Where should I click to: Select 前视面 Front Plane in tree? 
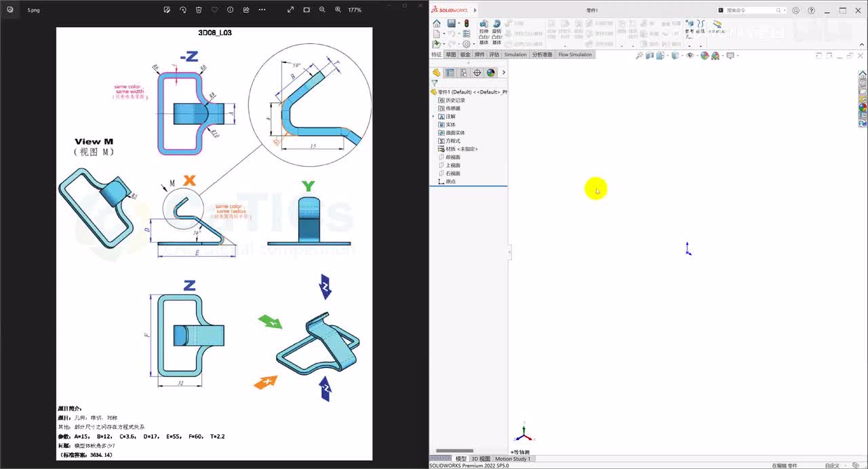pyautogui.click(x=450, y=157)
